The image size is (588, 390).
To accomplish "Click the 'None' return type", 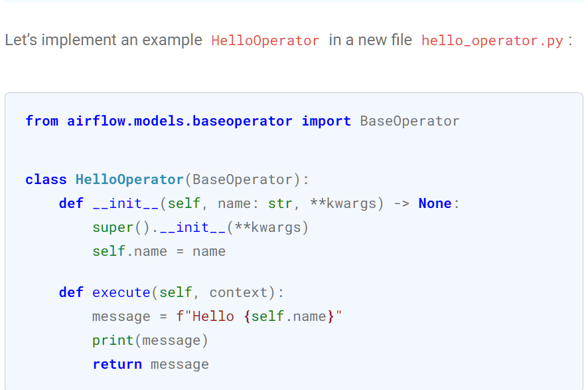I will click(435, 203).
